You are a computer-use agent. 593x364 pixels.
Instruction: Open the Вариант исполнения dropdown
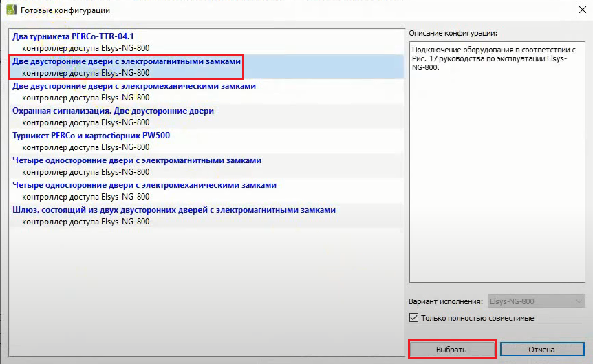coord(537,301)
